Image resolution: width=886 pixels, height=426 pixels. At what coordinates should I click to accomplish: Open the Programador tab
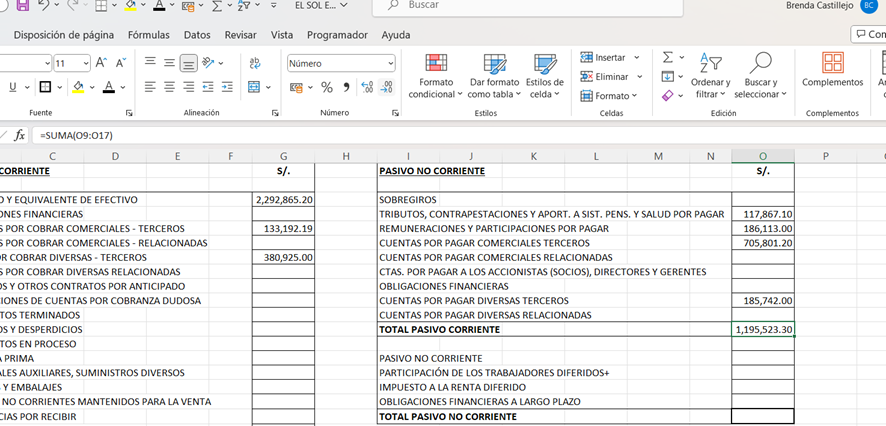coord(337,34)
